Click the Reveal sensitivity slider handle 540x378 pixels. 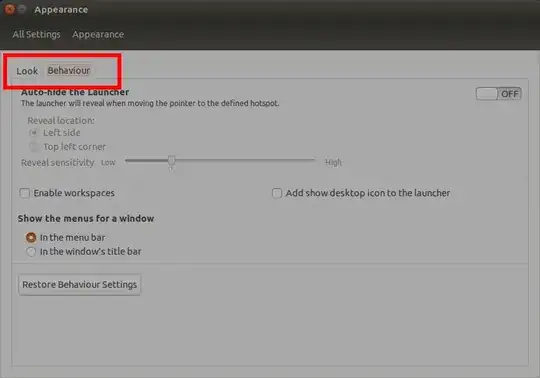tap(172, 160)
